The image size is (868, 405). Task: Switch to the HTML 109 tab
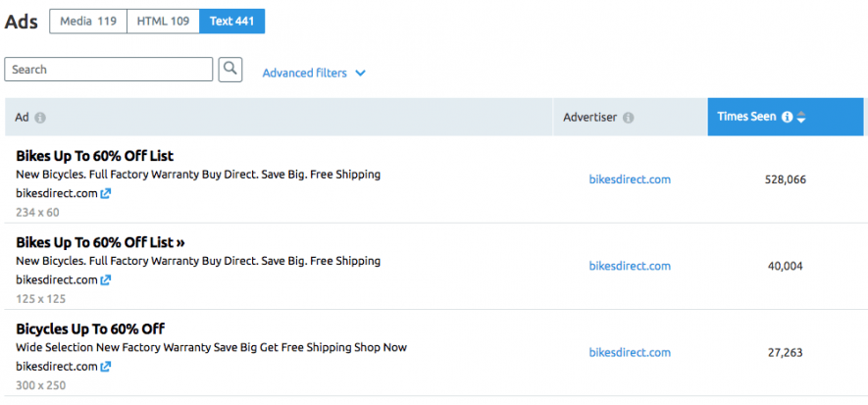164,22
